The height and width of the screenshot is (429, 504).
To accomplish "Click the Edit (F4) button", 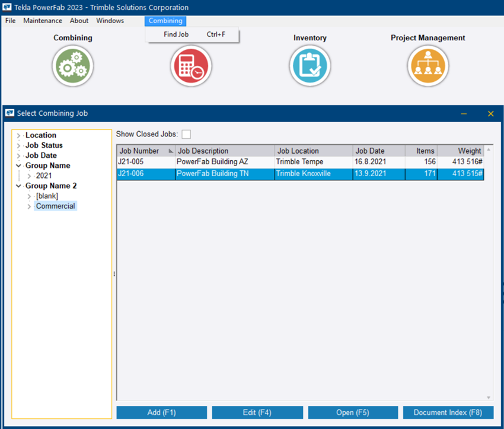I will point(257,412).
